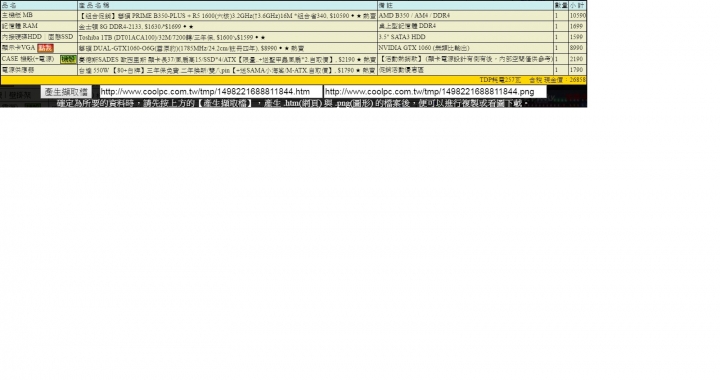720x380 pixels.
Task: Click the '550W' power supply product text
Action: pyautogui.click(x=227, y=70)
